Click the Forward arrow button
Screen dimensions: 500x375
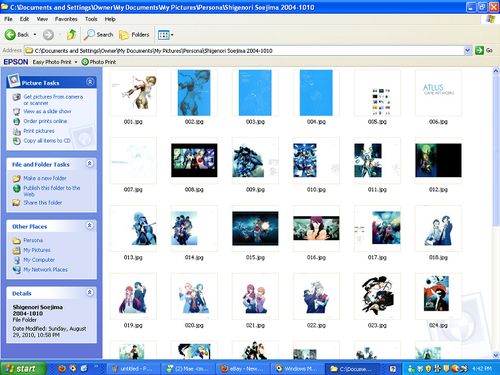[48, 34]
